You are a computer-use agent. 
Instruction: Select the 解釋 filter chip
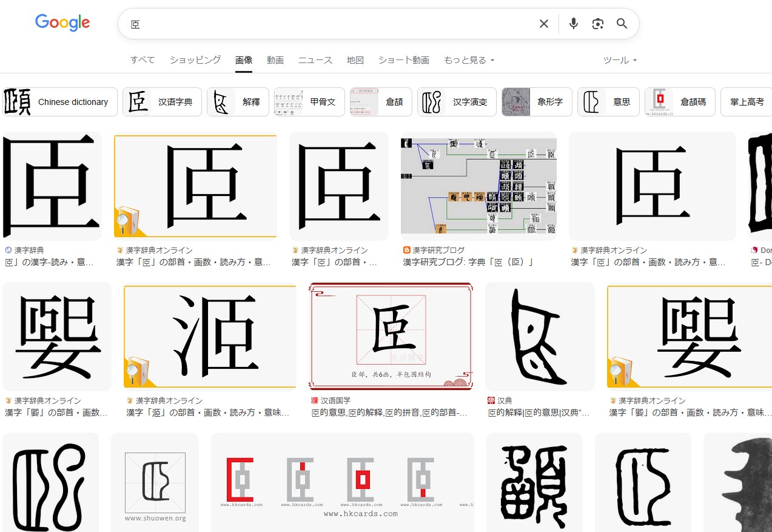[238, 102]
